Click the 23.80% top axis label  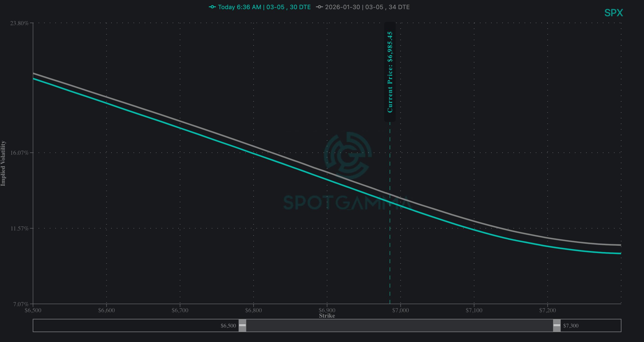point(19,23)
